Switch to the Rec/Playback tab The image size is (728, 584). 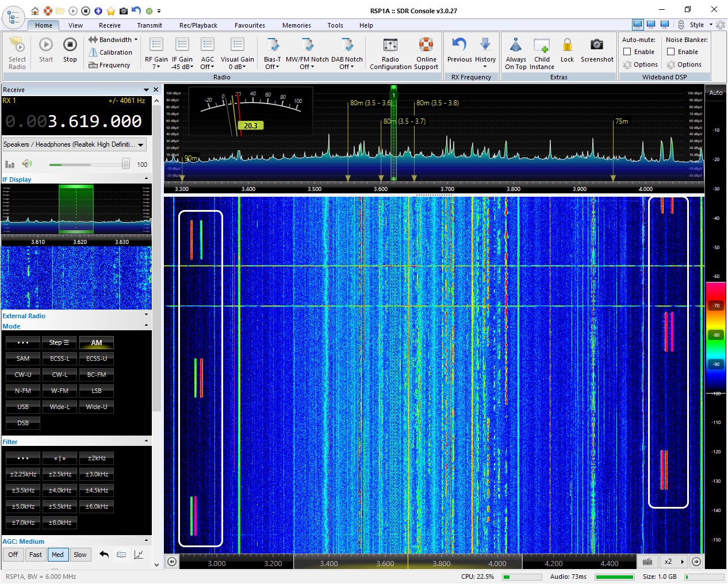pyautogui.click(x=198, y=25)
